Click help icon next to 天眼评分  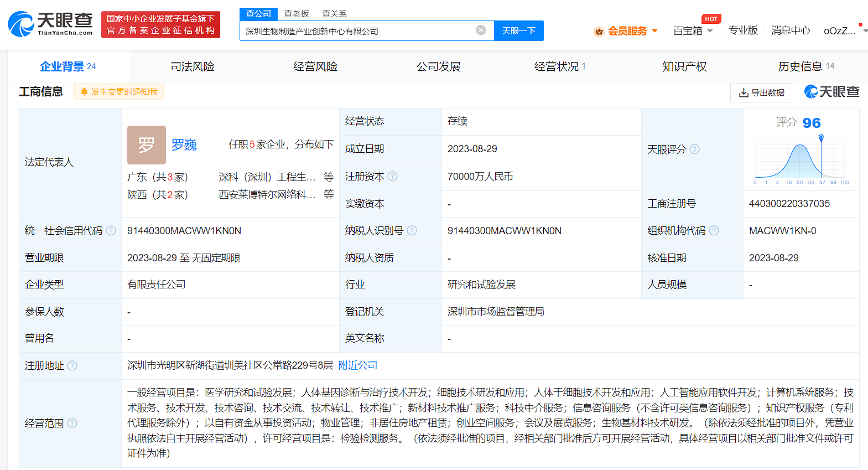tap(695, 149)
